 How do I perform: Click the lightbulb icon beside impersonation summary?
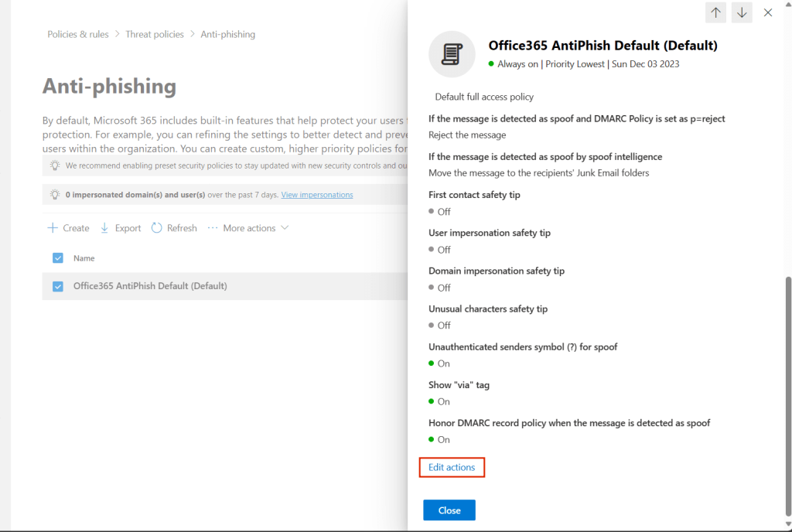[55, 195]
